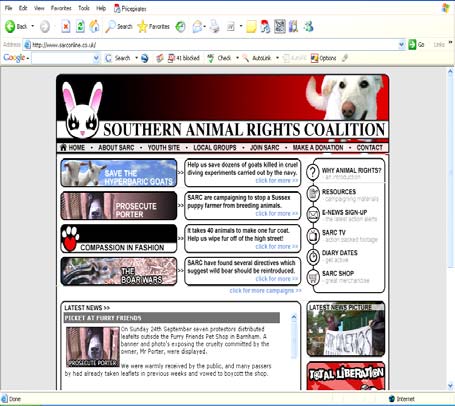Click the Resources clipboard icon
The image size is (455, 406).
(313, 194)
